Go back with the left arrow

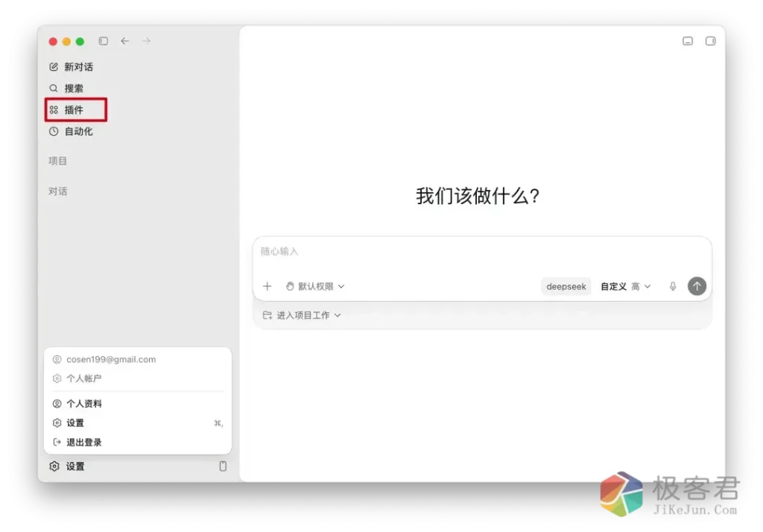pos(125,41)
